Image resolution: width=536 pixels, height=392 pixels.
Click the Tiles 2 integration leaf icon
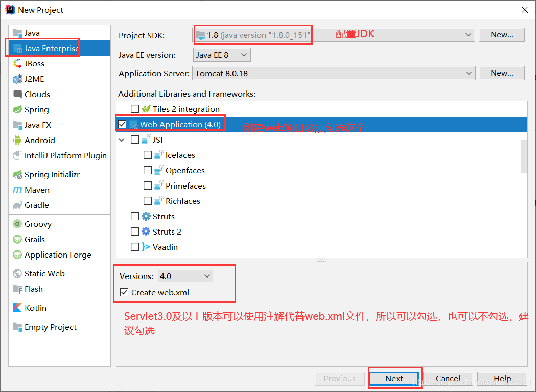coord(146,109)
